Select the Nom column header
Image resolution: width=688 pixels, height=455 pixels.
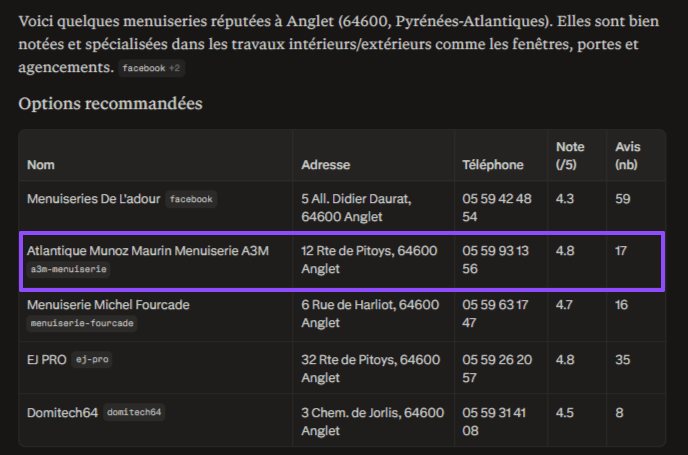tap(41, 165)
